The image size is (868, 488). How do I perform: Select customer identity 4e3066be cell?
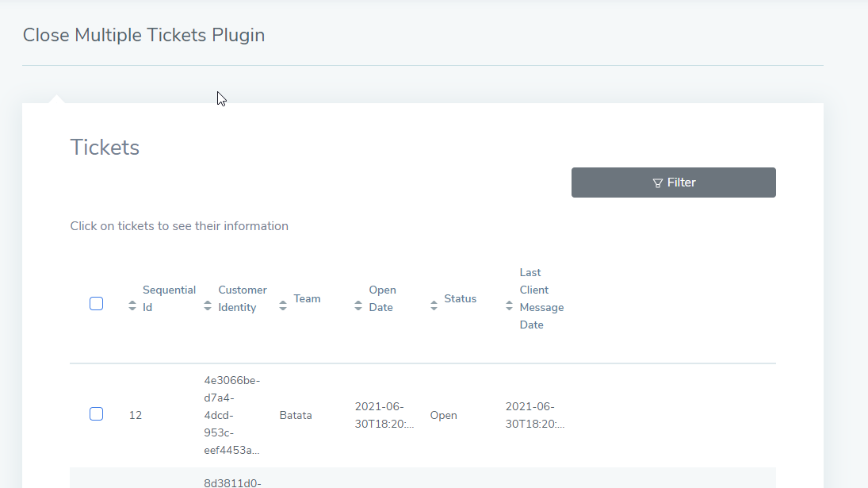(232, 416)
